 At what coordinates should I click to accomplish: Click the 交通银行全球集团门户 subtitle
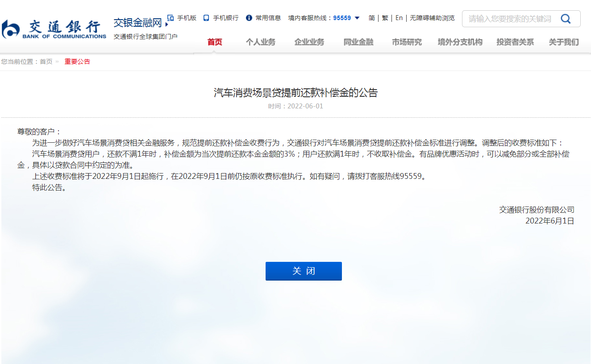[146, 37]
